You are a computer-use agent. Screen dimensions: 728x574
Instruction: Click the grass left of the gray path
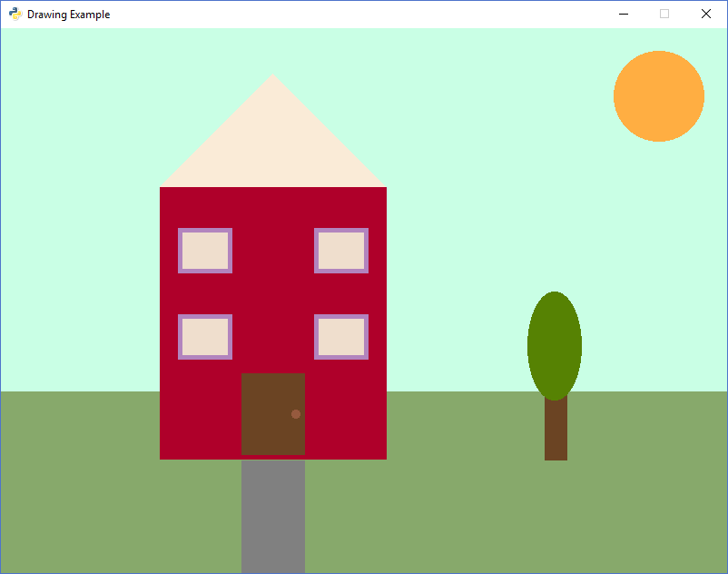(x=118, y=509)
